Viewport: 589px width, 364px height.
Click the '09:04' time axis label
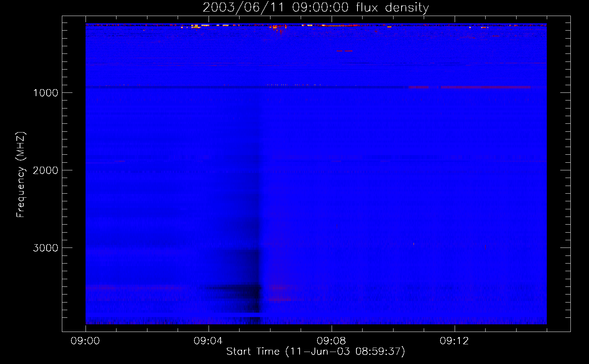point(208,341)
